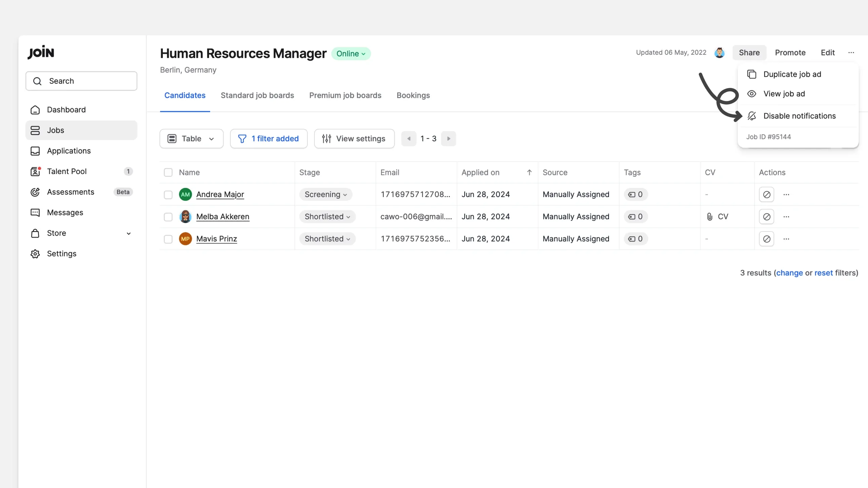Open more actions for Andrea Major
Image resolution: width=868 pixels, height=488 pixels.
[x=786, y=195]
